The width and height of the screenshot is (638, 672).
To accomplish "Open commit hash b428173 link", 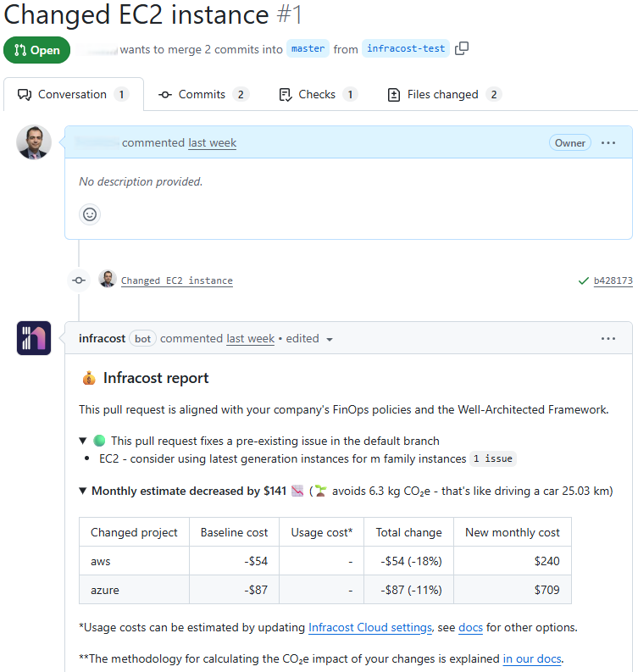I will click(x=613, y=280).
